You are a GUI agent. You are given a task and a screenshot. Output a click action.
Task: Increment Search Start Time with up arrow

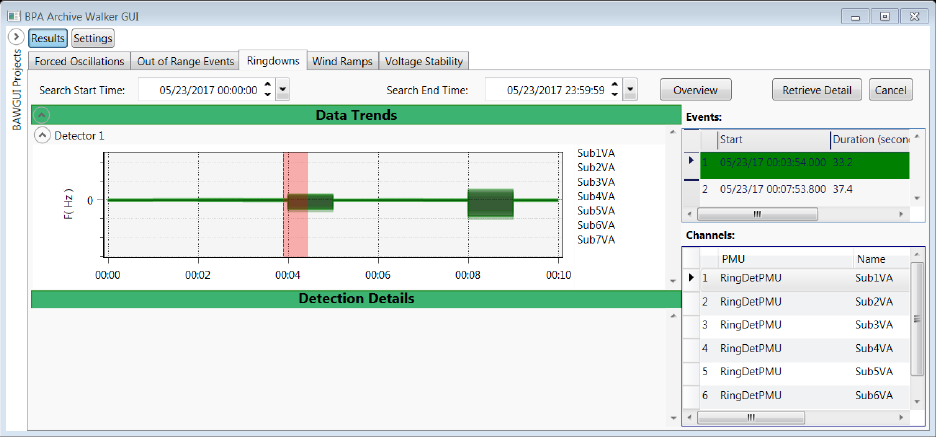[267, 85]
